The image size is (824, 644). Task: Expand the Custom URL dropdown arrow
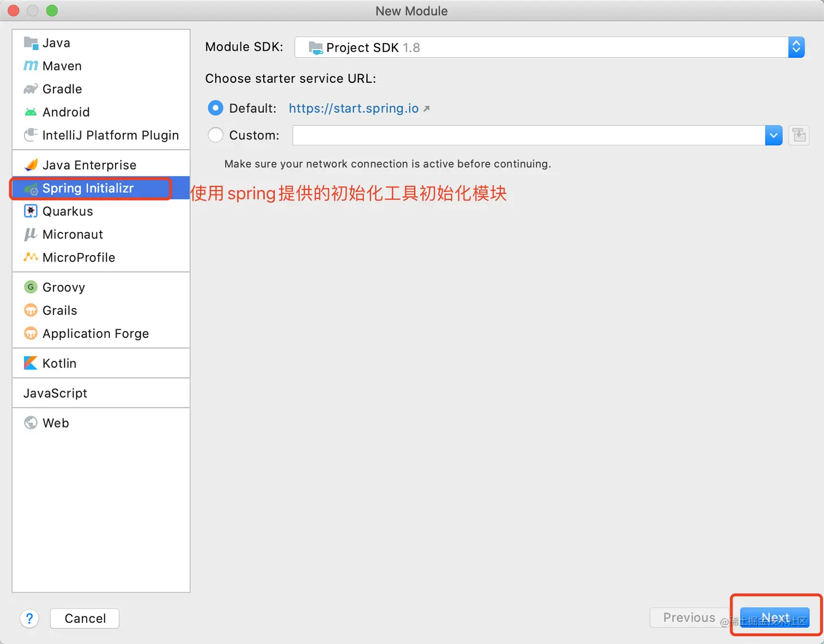tap(774, 135)
